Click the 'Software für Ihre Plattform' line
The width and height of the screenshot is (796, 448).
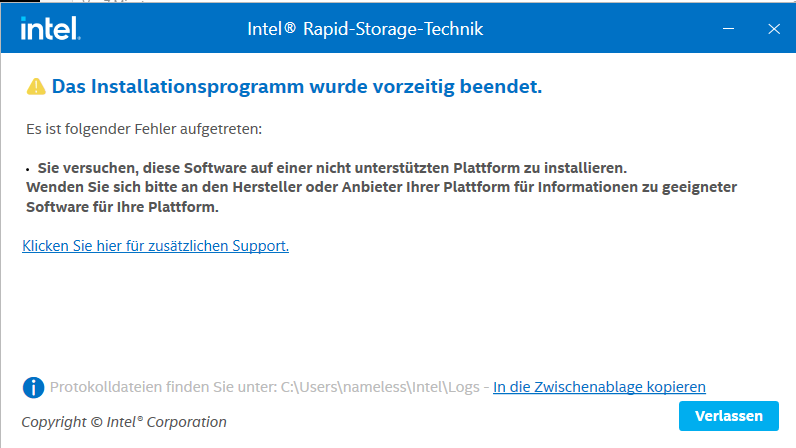[120, 207]
